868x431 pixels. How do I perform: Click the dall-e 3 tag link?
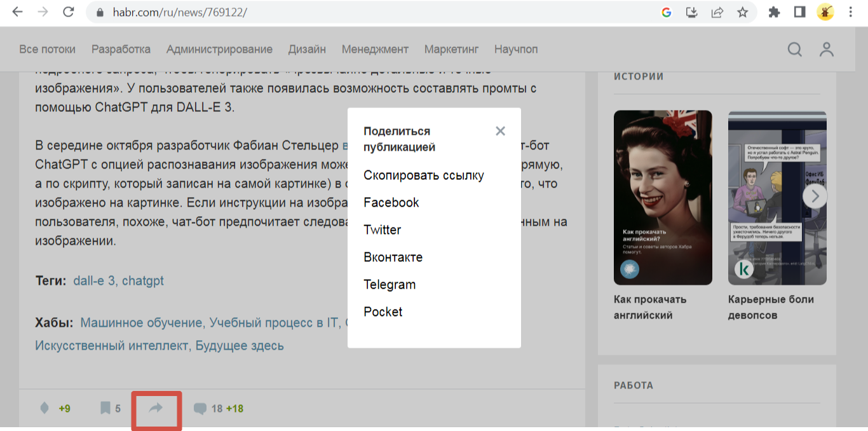pos(95,280)
